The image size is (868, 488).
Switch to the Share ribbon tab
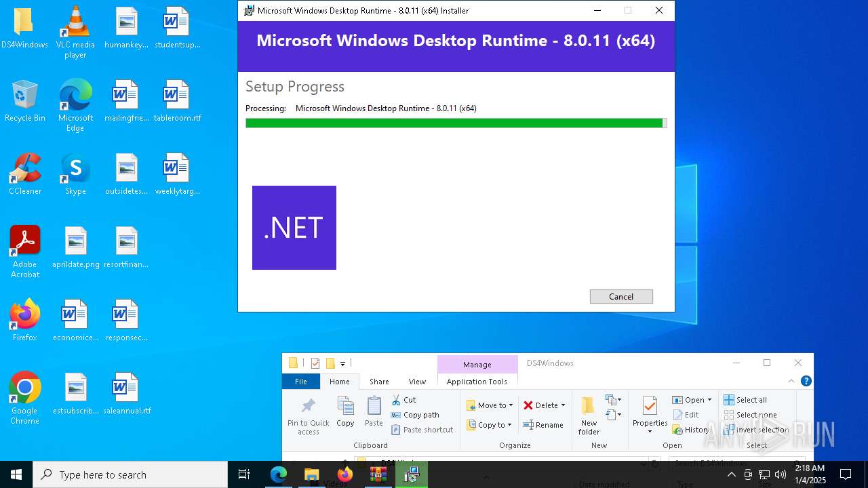point(379,382)
